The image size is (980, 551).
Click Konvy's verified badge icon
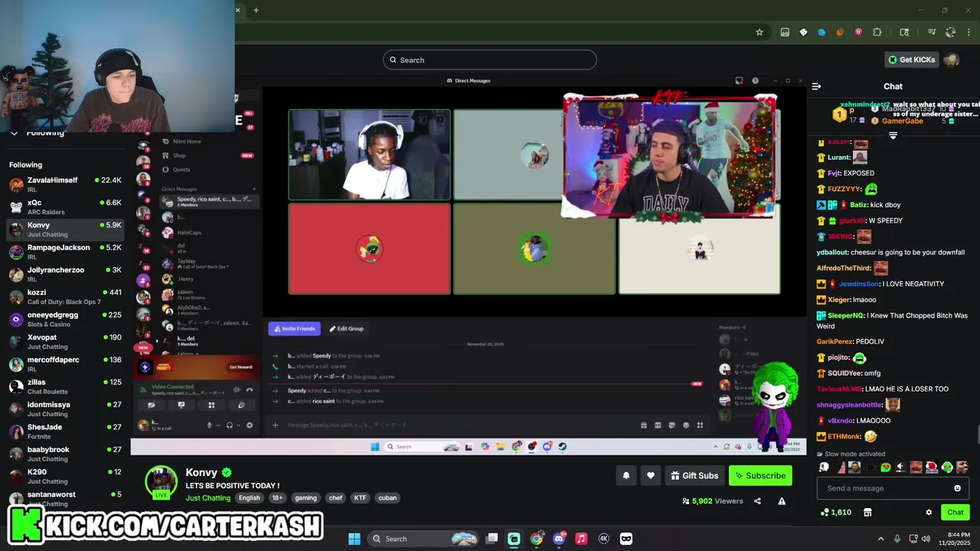pos(227,473)
